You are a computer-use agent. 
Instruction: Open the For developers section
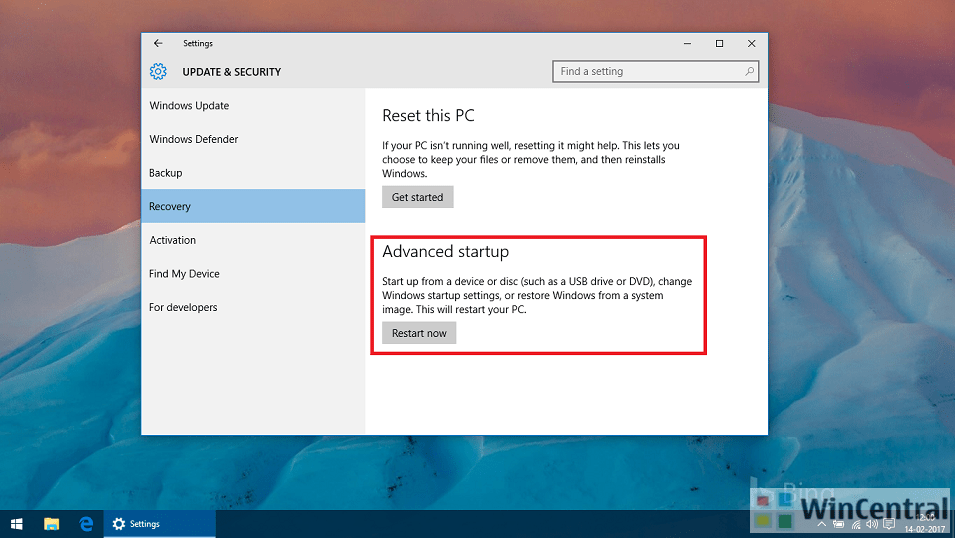click(x=253, y=307)
